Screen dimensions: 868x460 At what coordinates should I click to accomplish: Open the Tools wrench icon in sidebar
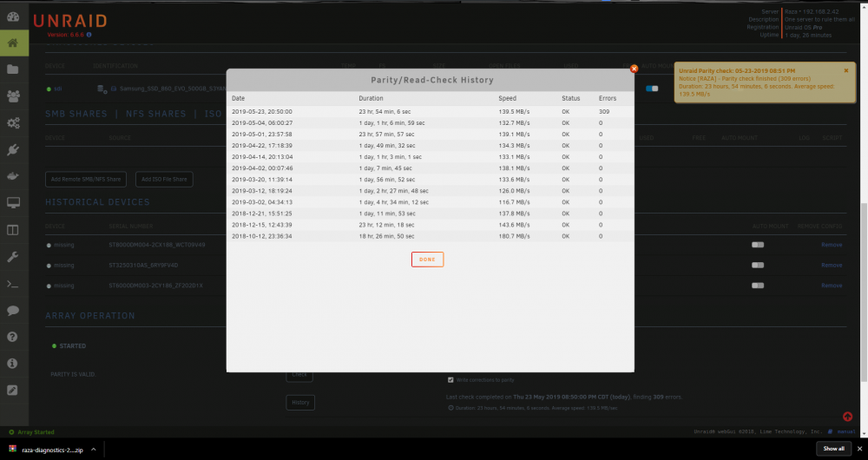click(x=13, y=257)
